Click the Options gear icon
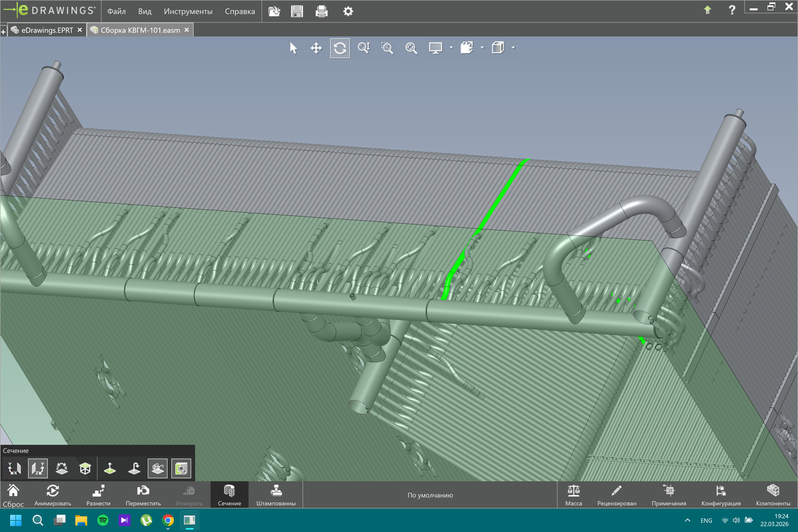Screen dimensions: 798x532 [348, 12]
